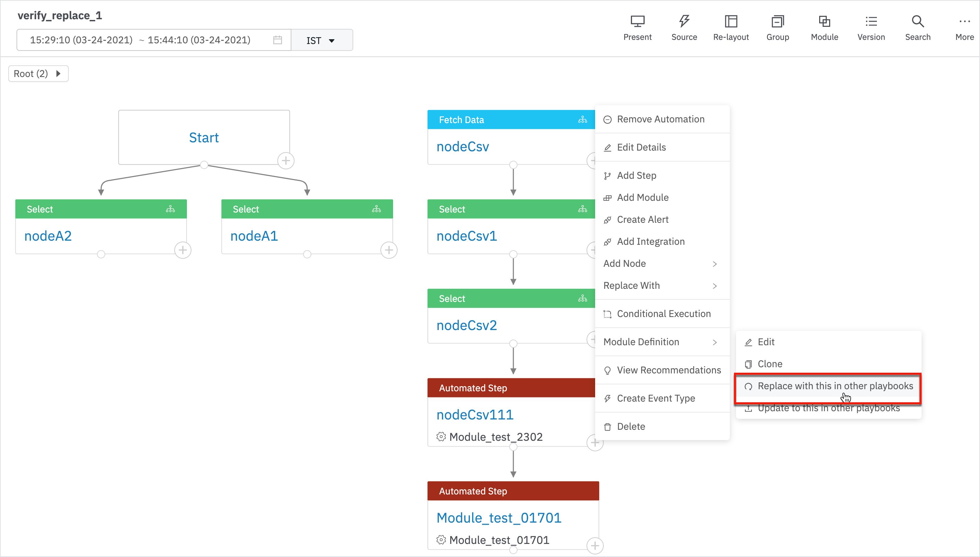980x557 pixels.
Task: Choose Edit Details in context menu
Action: click(662, 148)
